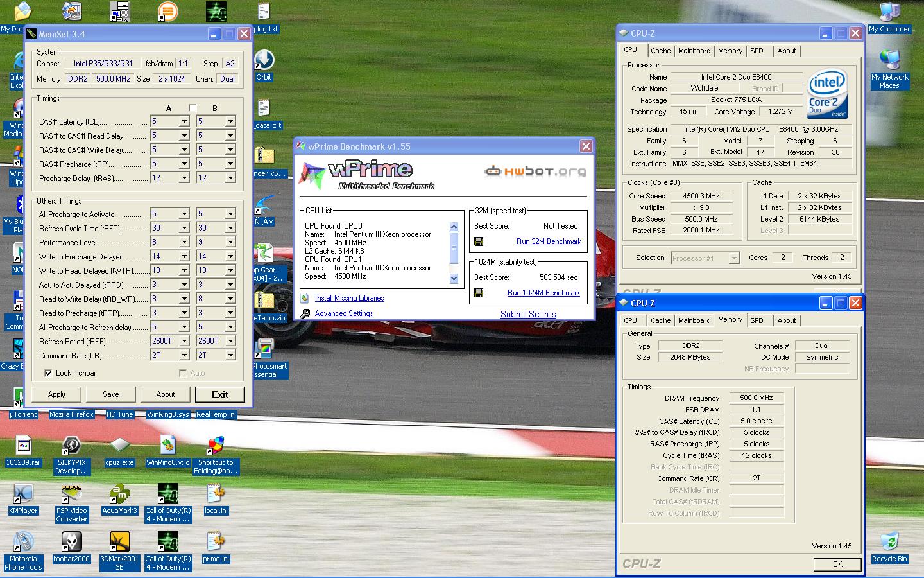The width and height of the screenshot is (924, 578).
Task: Select the WinRing0.vxd file icon
Action: pyautogui.click(x=167, y=445)
